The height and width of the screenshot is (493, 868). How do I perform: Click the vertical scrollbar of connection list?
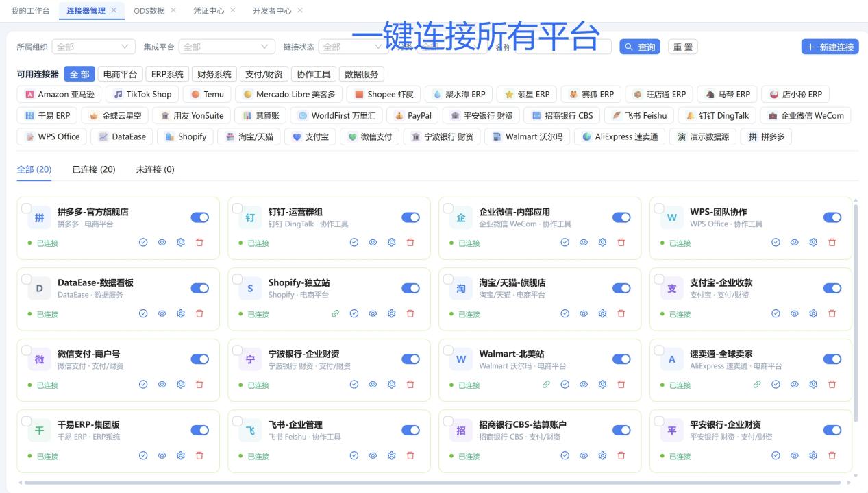click(855, 312)
